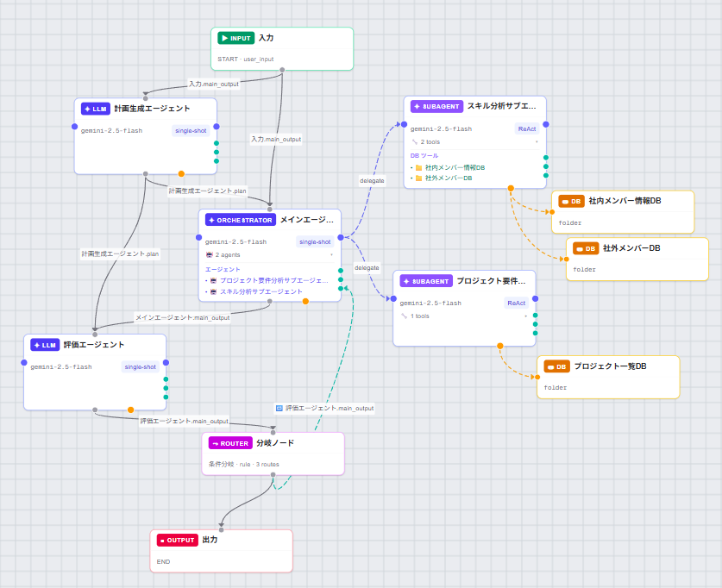Viewport: 722px width, 588px height.
Task: Open スキル分析サブエージェント link in orchestrator list
Action: coord(261,291)
